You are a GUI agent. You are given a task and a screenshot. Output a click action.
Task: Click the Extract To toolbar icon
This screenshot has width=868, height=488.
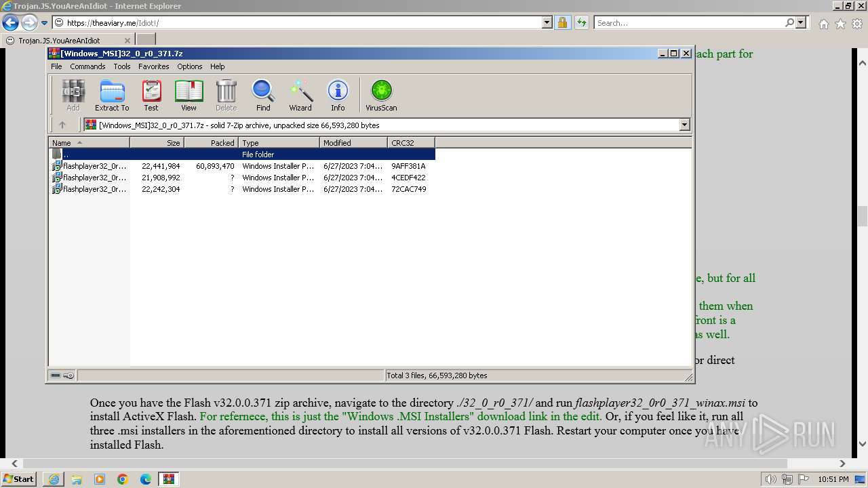click(x=112, y=95)
